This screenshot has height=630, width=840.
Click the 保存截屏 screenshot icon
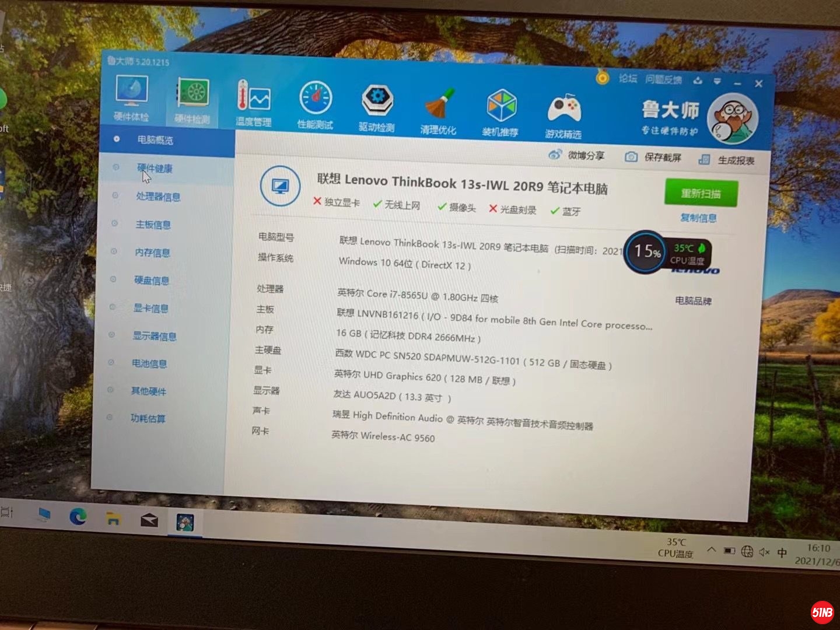click(x=631, y=156)
